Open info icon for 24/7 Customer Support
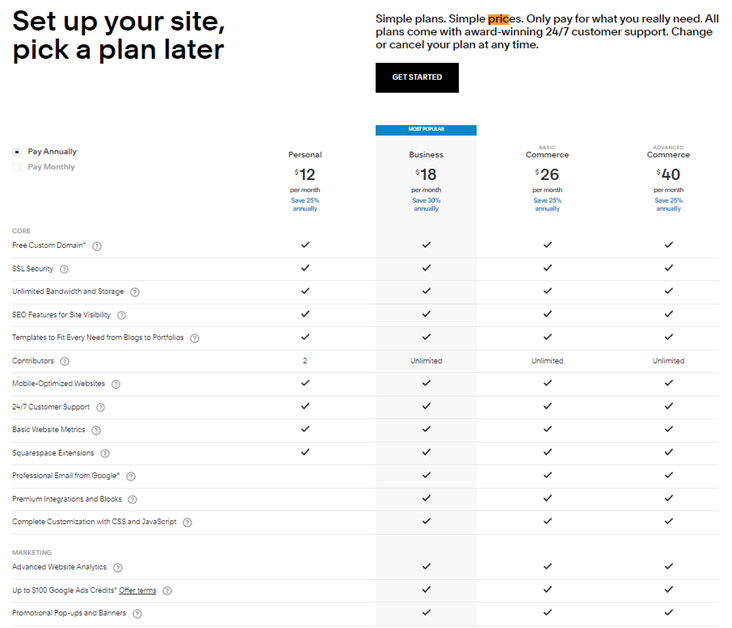 click(x=100, y=407)
